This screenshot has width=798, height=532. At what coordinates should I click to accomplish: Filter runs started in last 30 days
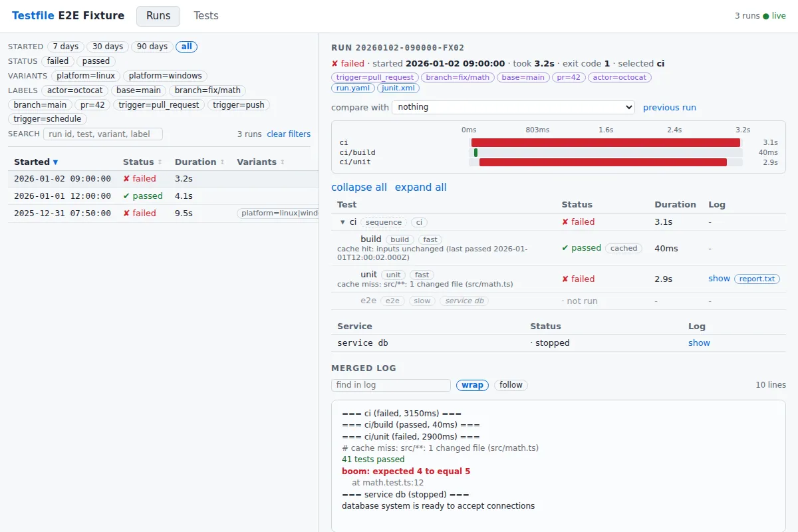point(108,47)
